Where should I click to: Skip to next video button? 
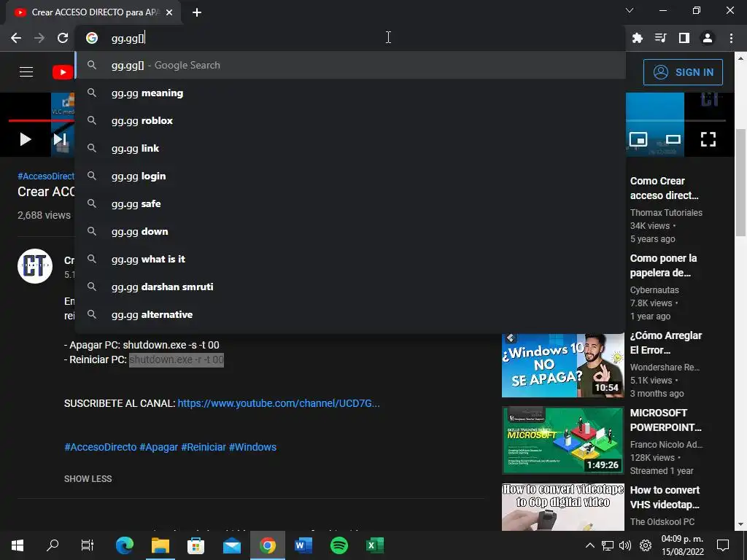[60, 139]
